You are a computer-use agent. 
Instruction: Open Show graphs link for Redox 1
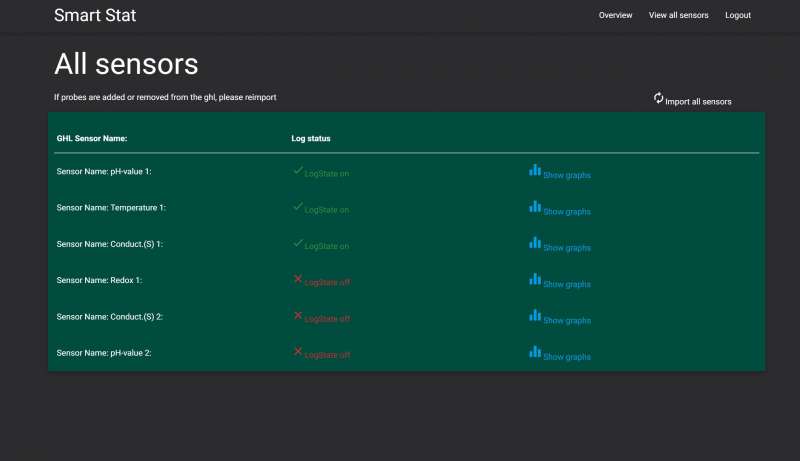click(x=566, y=284)
